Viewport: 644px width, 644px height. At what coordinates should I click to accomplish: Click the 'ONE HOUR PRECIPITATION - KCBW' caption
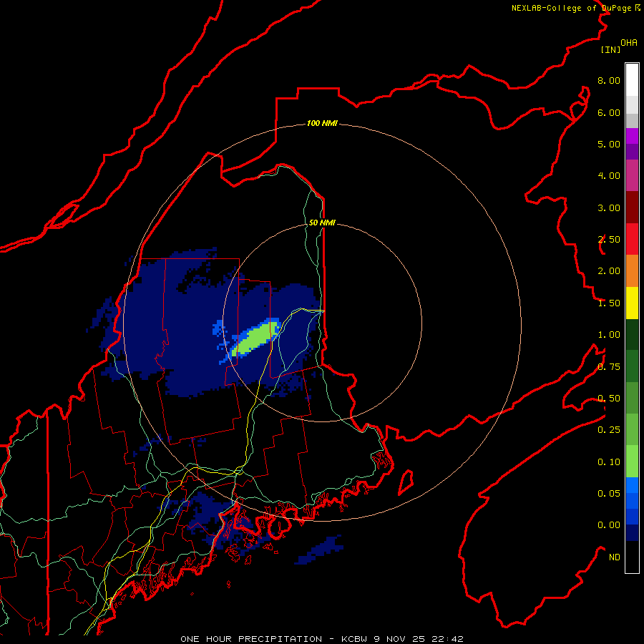(x=275, y=639)
